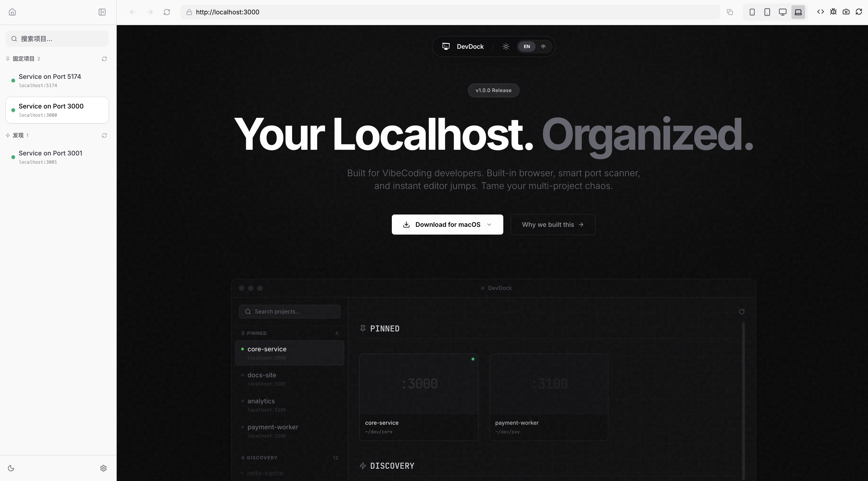Click Why we built this link
The width and height of the screenshot is (868, 481).
pos(553,225)
